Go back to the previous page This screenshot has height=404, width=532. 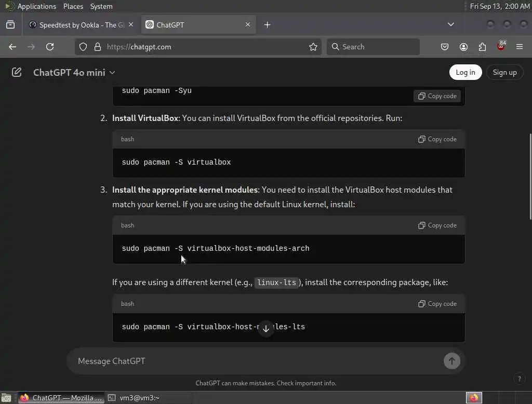(x=12, y=47)
